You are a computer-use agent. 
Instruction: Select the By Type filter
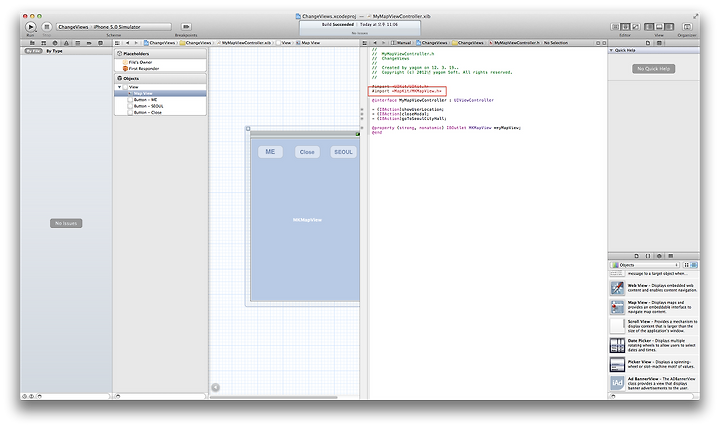54,51
